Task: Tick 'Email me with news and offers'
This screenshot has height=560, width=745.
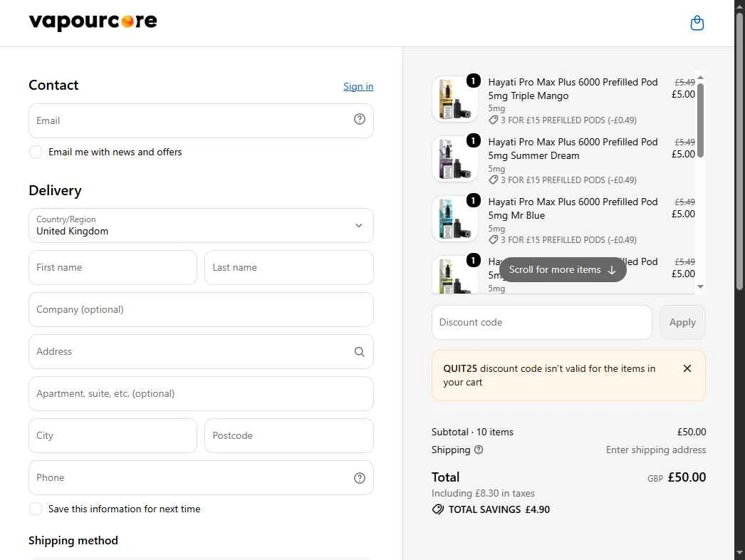Action: click(36, 152)
